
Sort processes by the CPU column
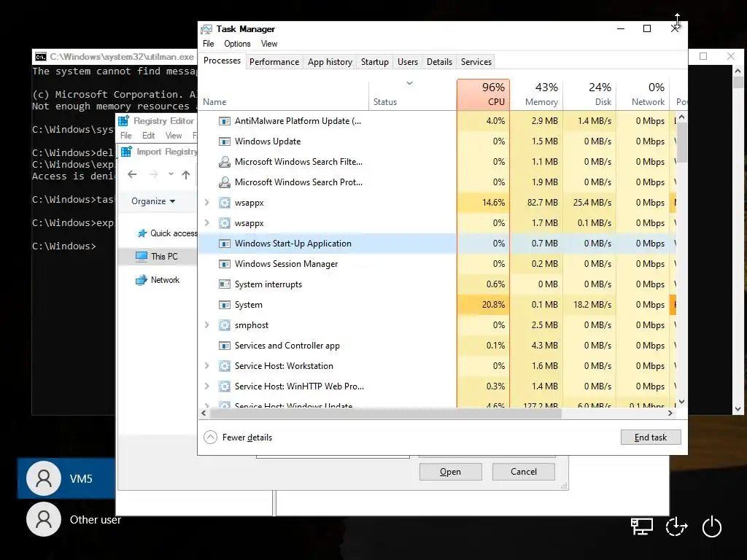[483, 95]
